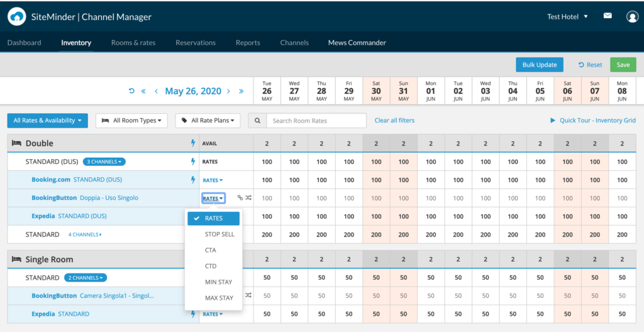
Task: Open the Channels tab
Action: [294, 42]
